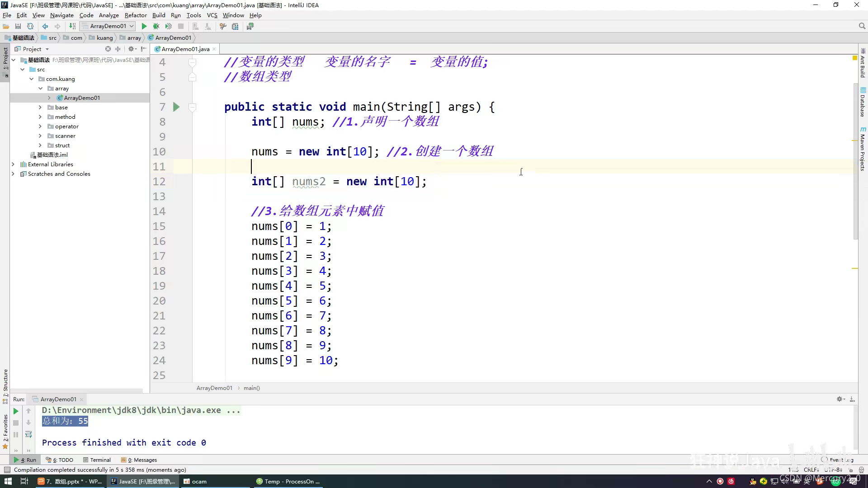Open the Event Log button
Image resolution: width=868 pixels, height=488 pixels.
click(837, 460)
